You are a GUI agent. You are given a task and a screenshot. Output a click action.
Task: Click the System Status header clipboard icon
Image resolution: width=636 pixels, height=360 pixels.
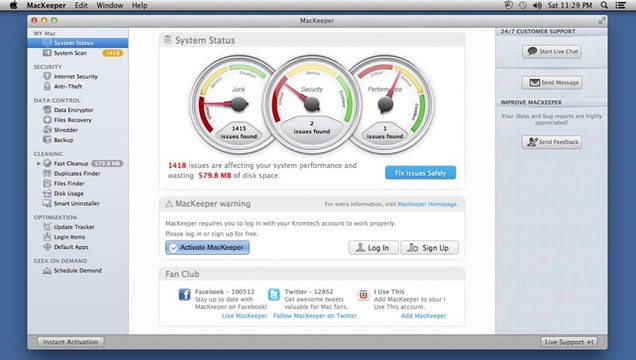(168, 40)
